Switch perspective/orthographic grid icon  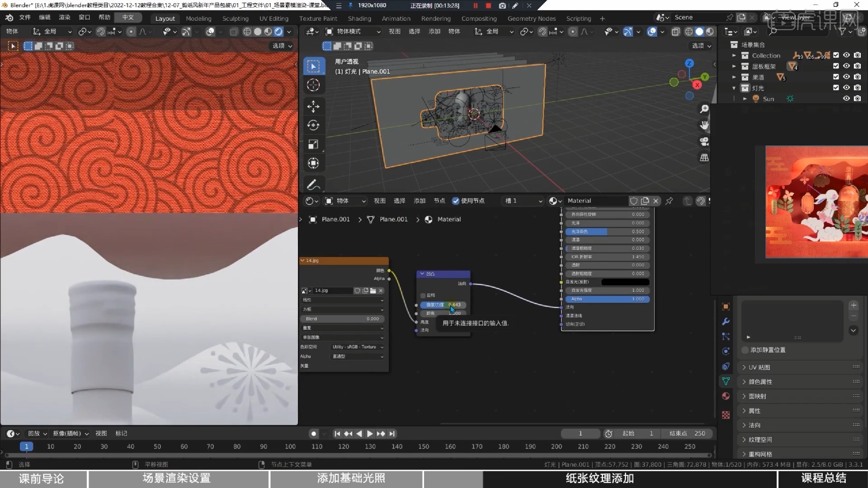tap(704, 158)
